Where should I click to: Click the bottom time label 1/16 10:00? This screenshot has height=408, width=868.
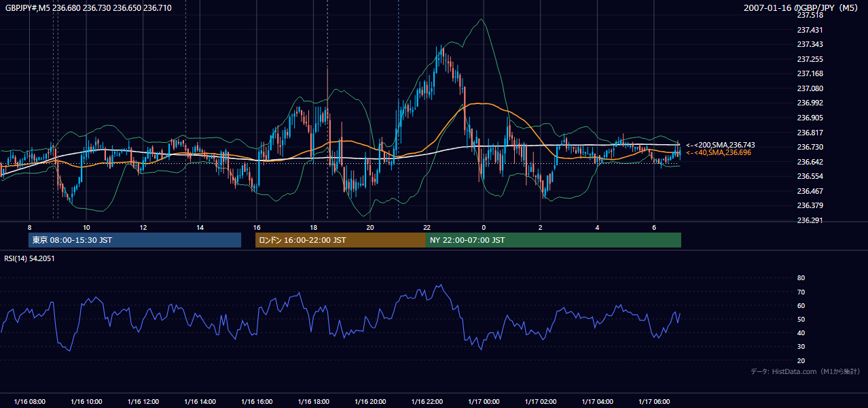pos(86,402)
